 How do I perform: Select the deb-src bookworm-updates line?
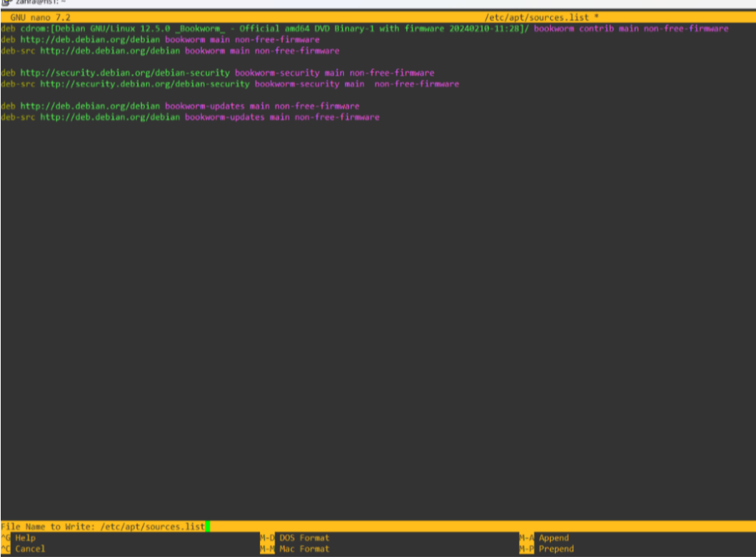point(190,117)
